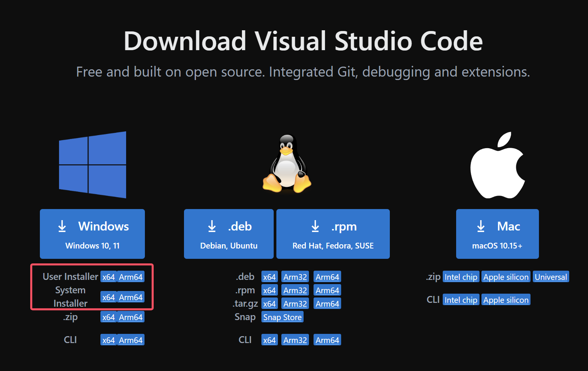Screen dimensions: 588x371
Task: Click the ".tar.gz" row label
Action: click(x=245, y=304)
